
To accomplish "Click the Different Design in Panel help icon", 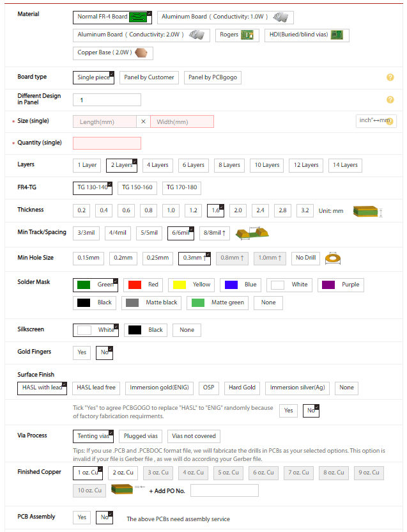I will 390,100.
